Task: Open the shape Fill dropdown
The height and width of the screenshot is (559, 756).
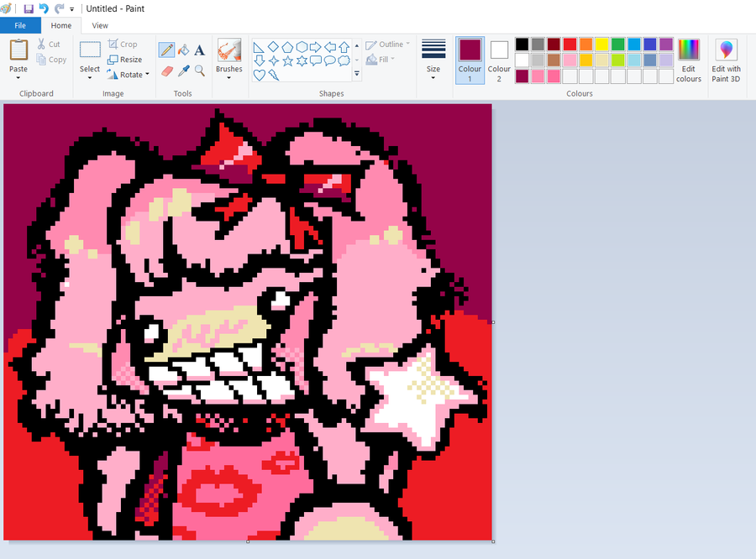Action: point(381,60)
